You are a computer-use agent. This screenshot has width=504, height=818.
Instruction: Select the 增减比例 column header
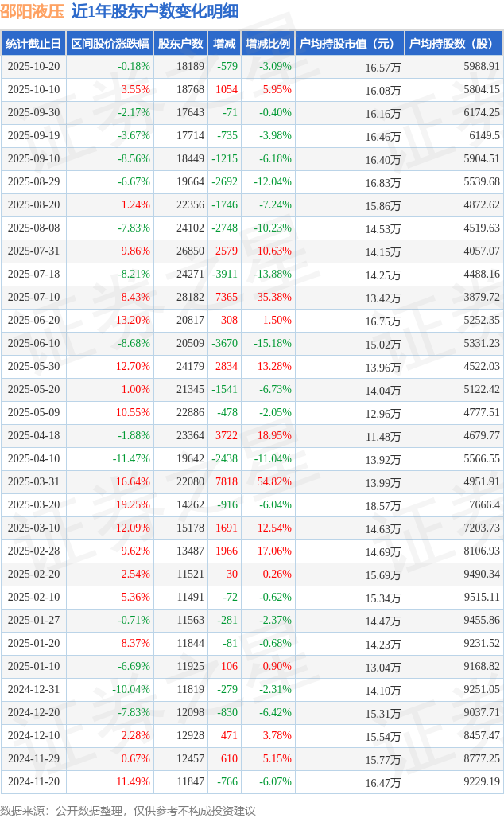(267, 44)
